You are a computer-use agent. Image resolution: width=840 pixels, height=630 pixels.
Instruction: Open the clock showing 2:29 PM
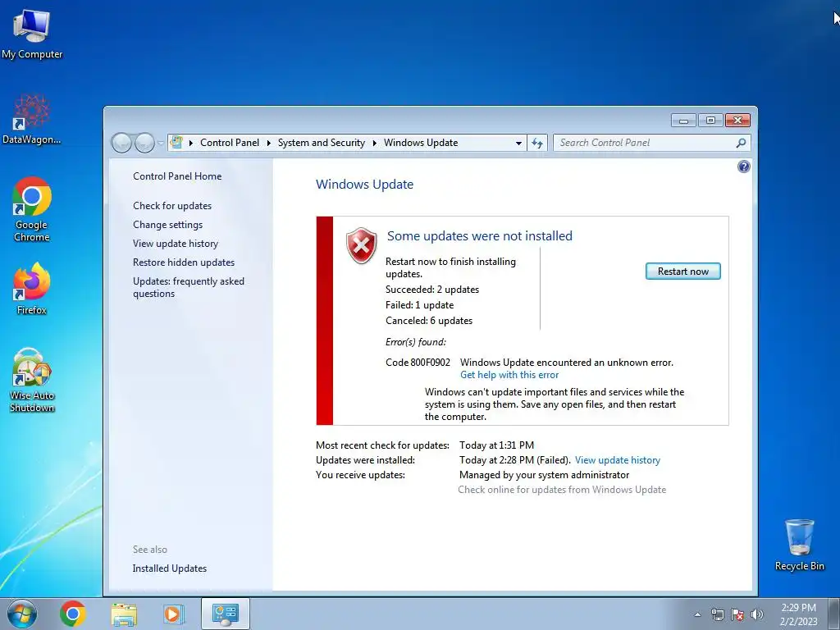798,614
